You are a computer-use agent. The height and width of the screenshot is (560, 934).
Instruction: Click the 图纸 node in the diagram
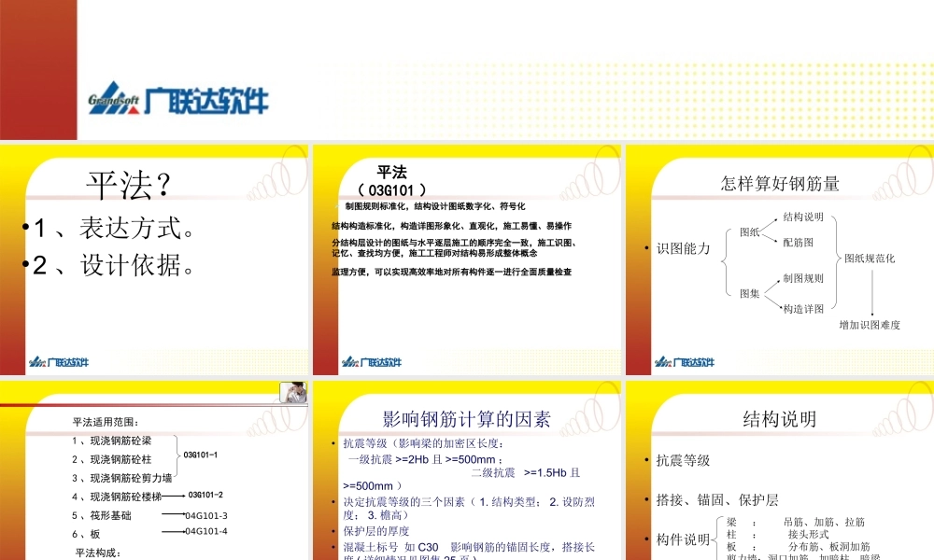749,232
